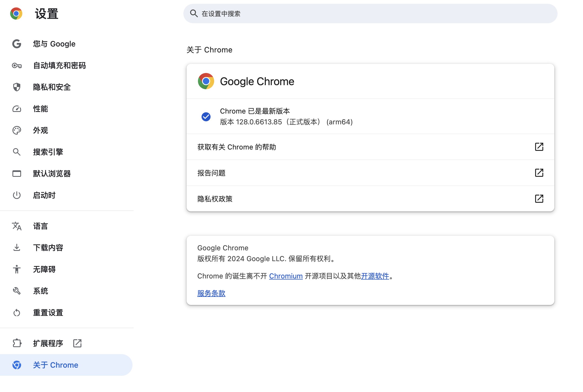Image resolution: width=583 pixels, height=392 pixels.
Task: Click the shield icon for 隐私和安全
Action: [17, 87]
